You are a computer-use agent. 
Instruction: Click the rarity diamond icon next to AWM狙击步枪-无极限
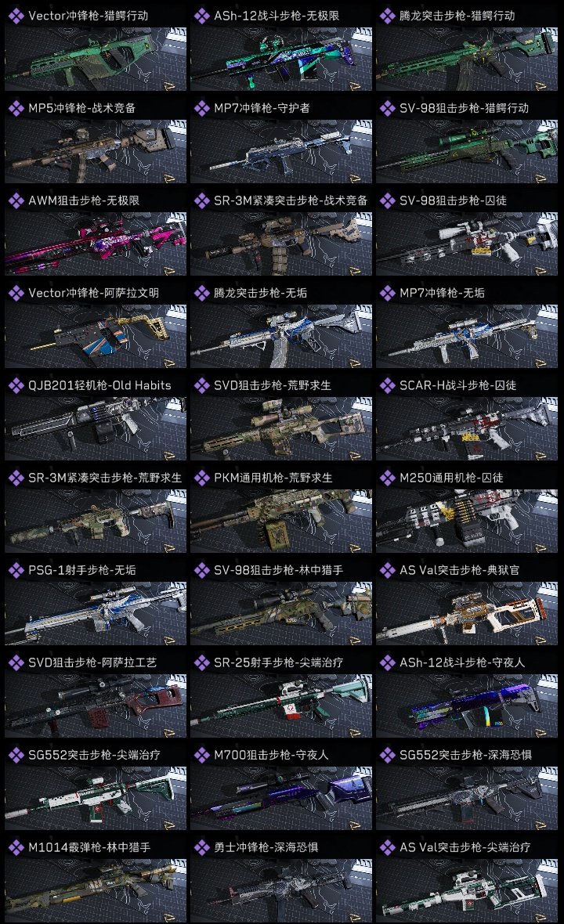(x=16, y=200)
